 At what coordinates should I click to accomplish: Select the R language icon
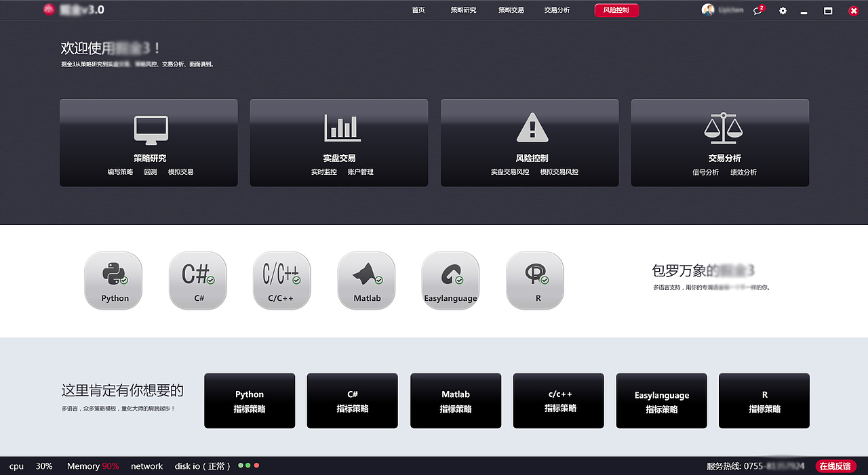coord(534,280)
